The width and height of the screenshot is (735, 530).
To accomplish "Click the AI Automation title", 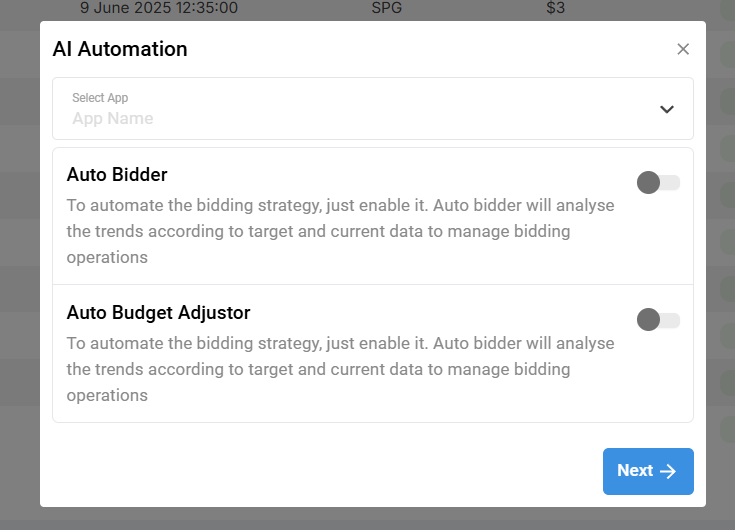I will point(120,49).
